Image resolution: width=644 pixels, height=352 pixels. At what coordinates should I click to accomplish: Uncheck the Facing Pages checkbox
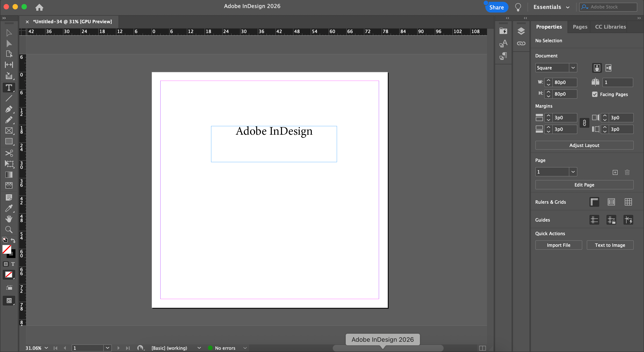[x=595, y=94]
